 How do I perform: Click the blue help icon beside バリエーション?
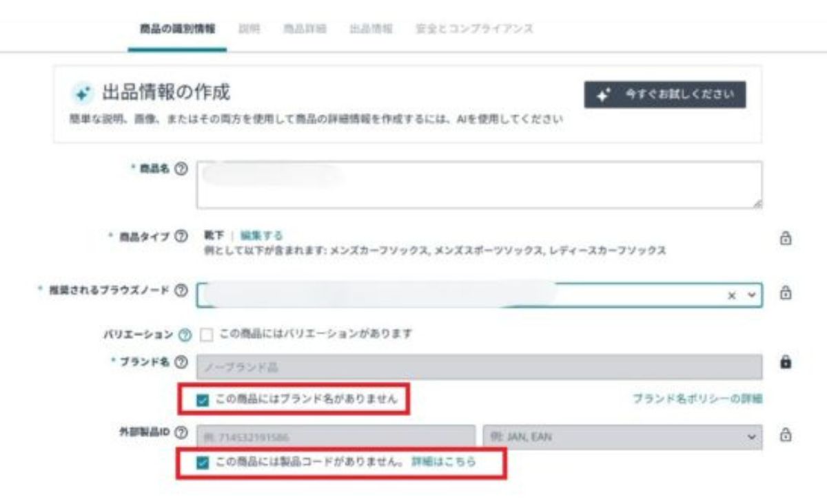(184, 335)
